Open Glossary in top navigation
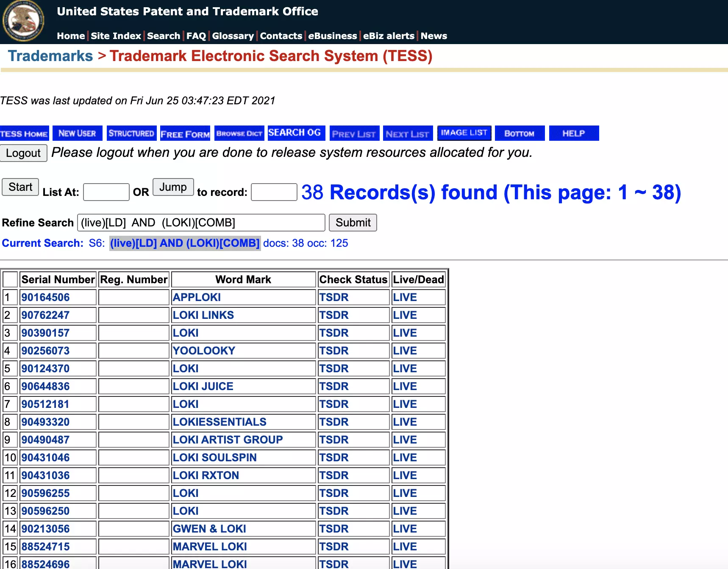The image size is (728, 569). point(233,36)
